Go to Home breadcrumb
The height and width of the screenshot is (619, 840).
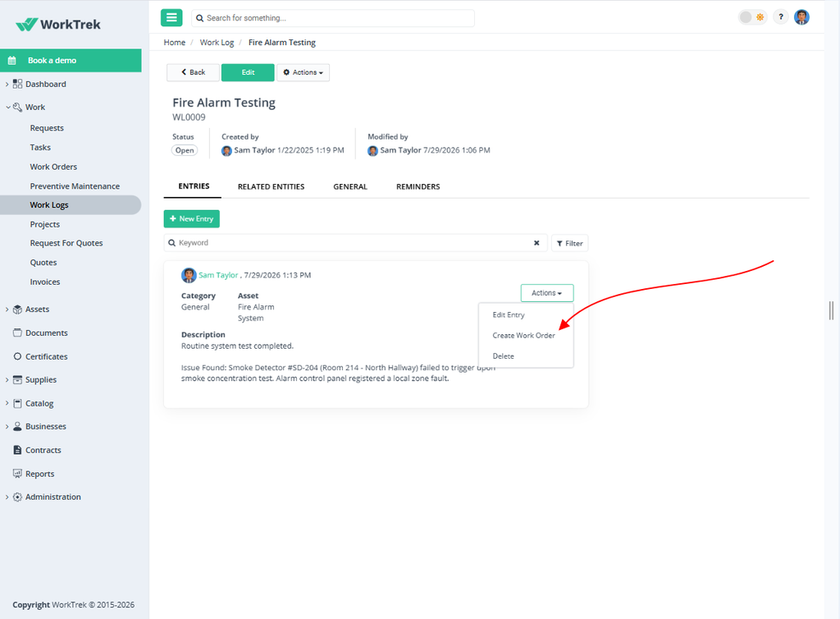(x=175, y=43)
